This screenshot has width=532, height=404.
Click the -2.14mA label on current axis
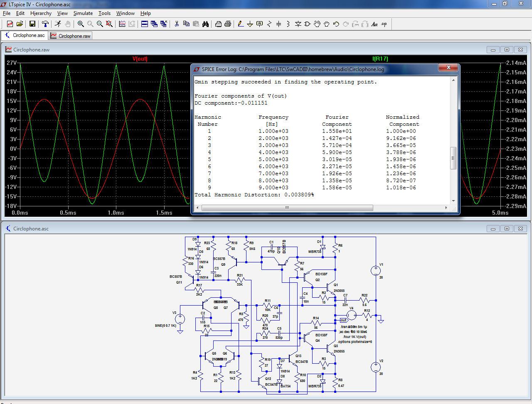pos(516,63)
